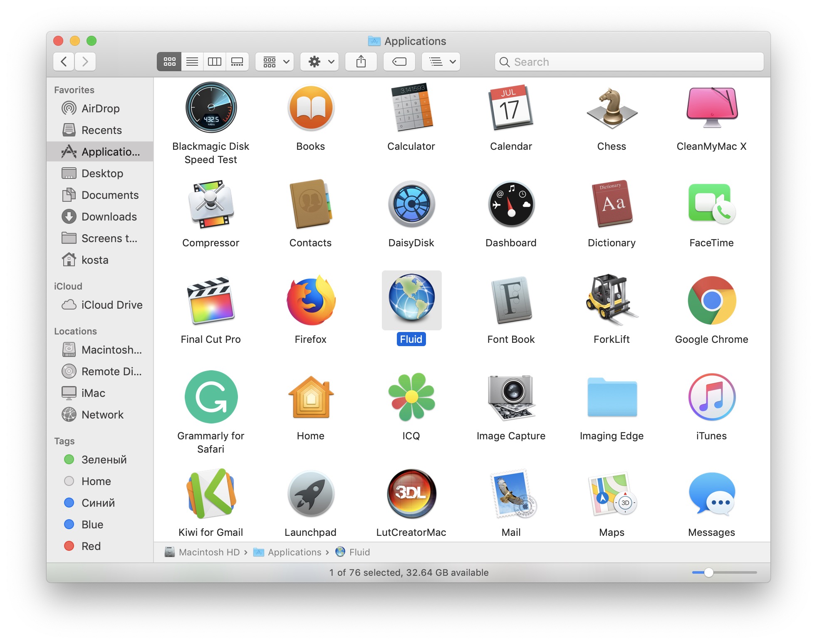Select the Blackmagic Disk Speed Test app icon

tap(211, 107)
